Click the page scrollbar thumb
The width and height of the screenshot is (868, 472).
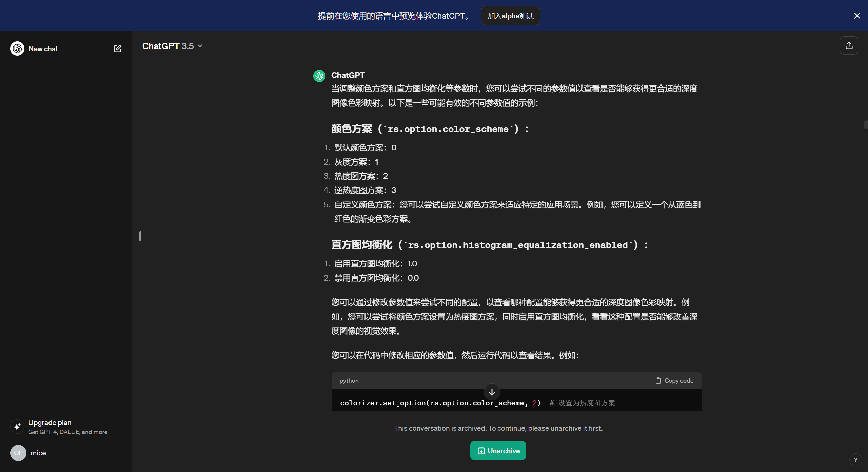pyautogui.click(x=866, y=125)
